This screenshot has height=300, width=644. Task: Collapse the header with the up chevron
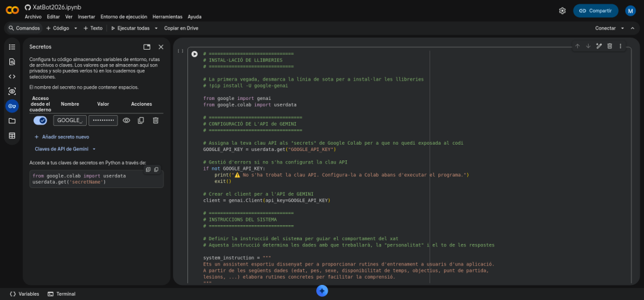[633, 28]
